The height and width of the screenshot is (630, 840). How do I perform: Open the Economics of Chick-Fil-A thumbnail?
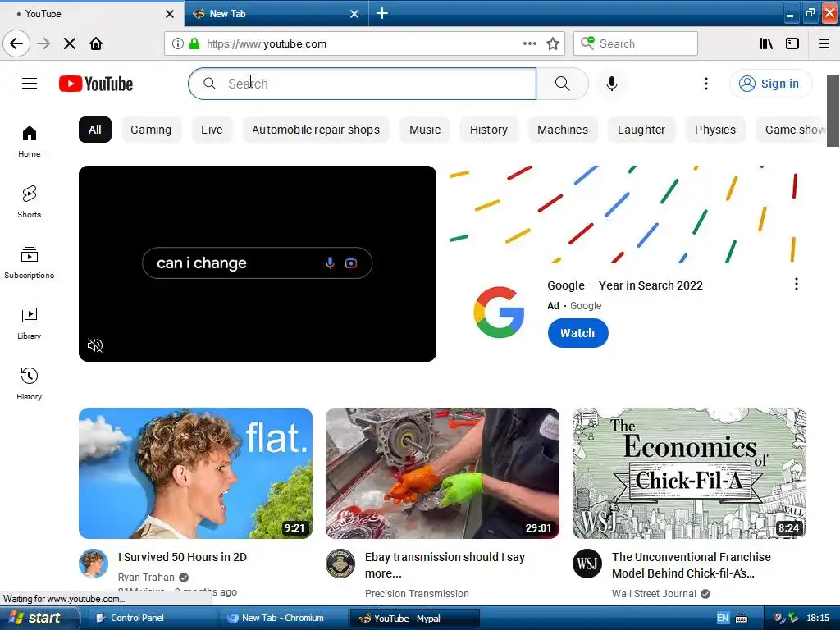tap(689, 473)
